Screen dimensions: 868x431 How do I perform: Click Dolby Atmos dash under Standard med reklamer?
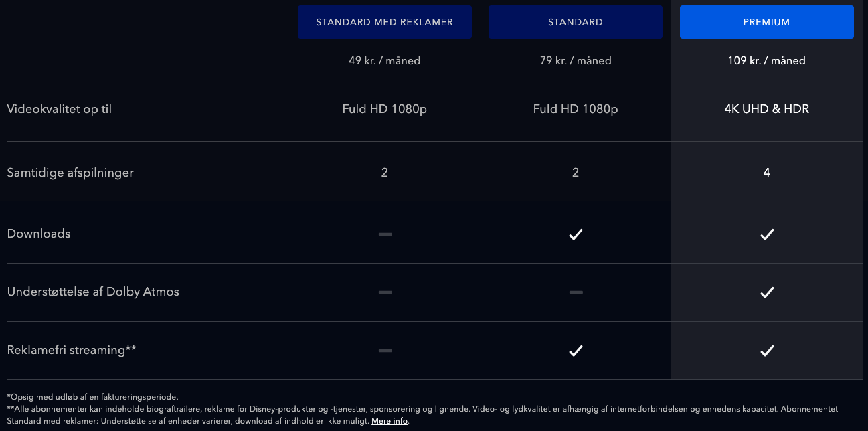(x=385, y=292)
